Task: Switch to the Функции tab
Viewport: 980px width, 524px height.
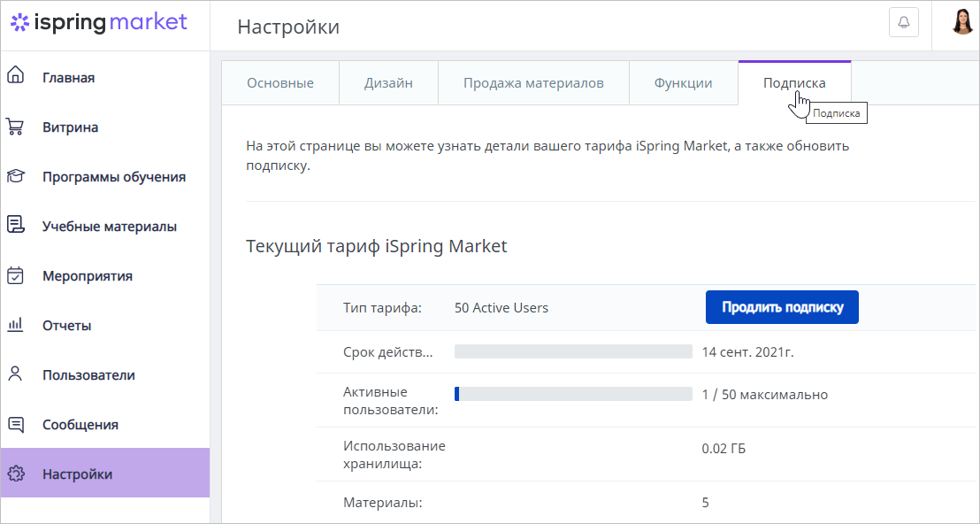Action: [683, 82]
